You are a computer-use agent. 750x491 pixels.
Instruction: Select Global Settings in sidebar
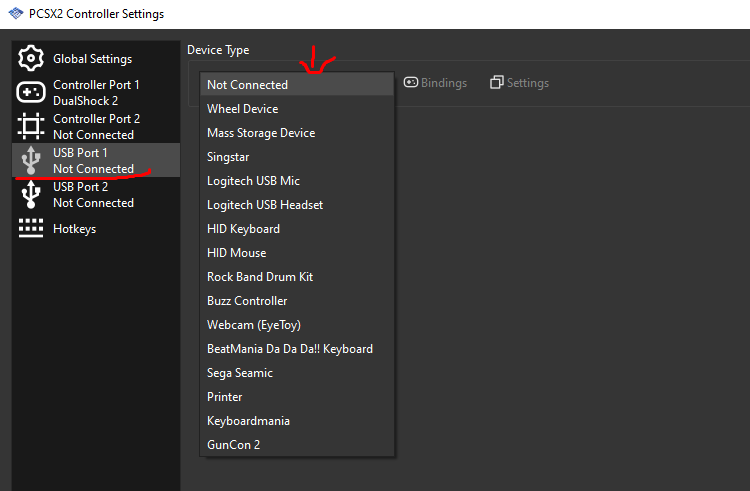pos(96,58)
